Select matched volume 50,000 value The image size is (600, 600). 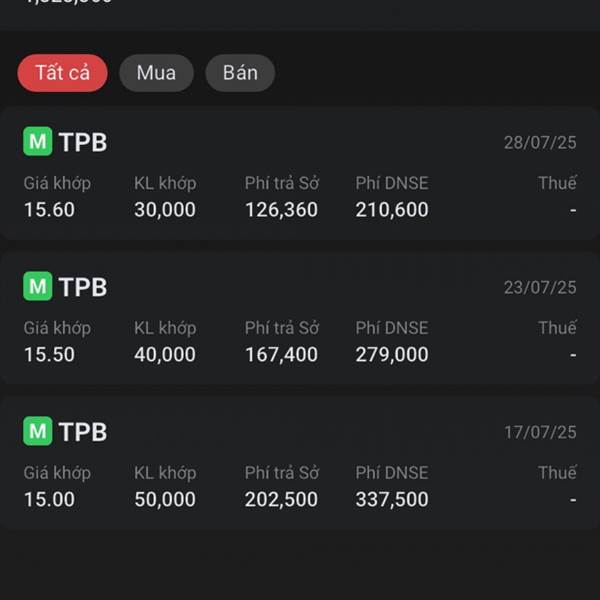click(x=165, y=499)
